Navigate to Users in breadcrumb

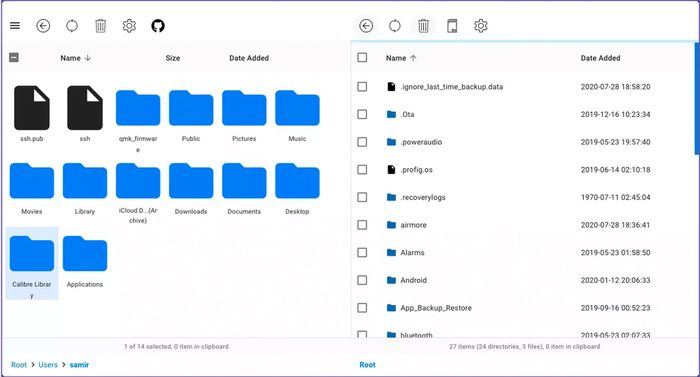(48, 365)
